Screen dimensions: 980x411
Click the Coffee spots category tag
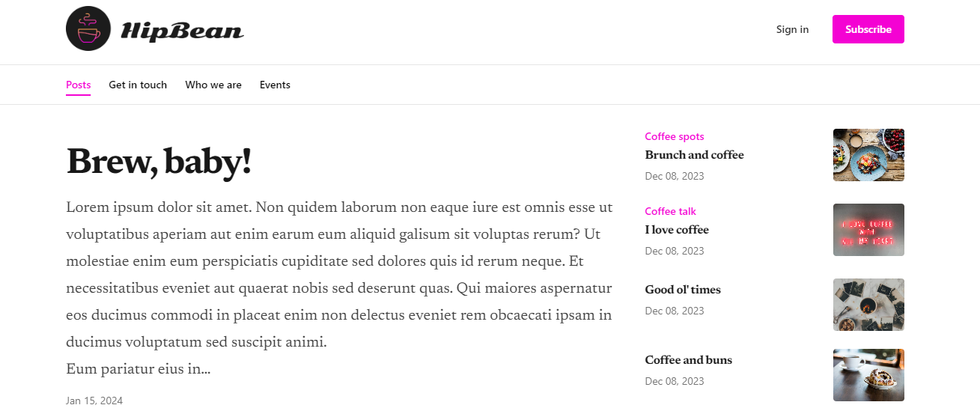[674, 136]
